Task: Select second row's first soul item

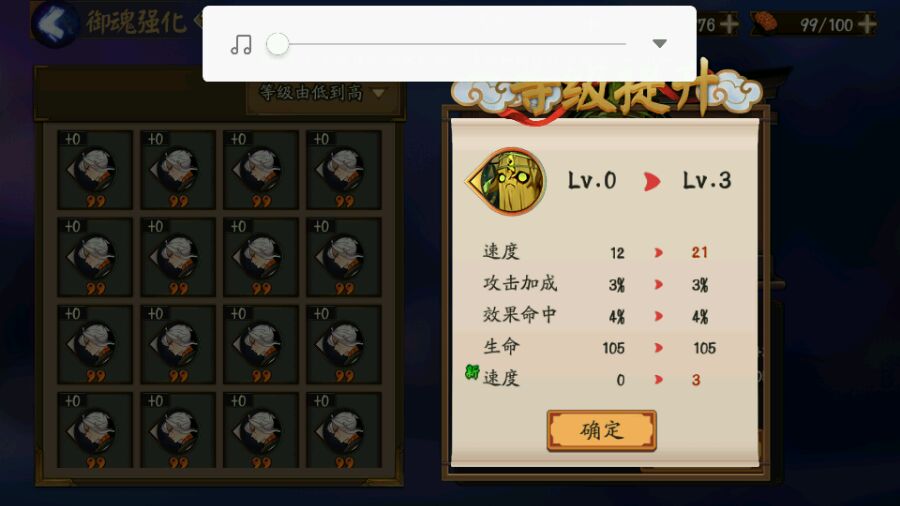Action: tap(95, 257)
